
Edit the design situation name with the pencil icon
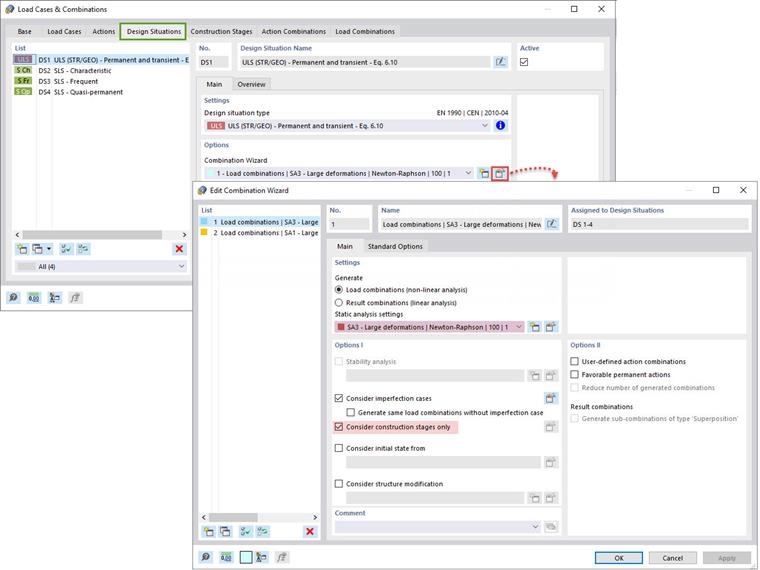point(500,62)
